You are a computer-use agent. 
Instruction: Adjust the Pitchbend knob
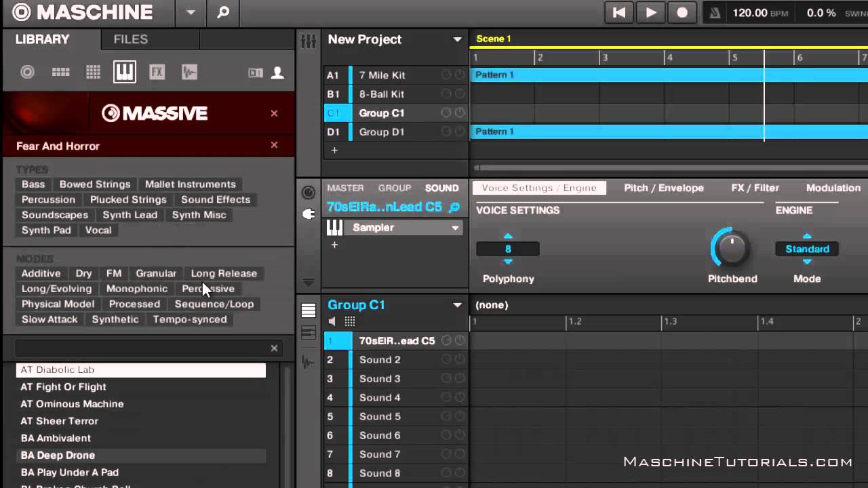(x=732, y=249)
